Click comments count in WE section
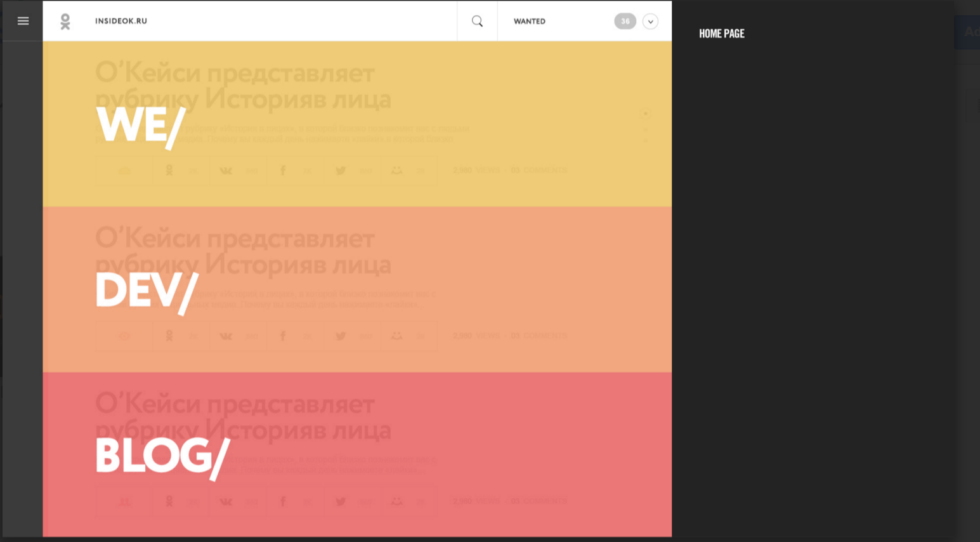The height and width of the screenshot is (542, 980). pyautogui.click(x=539, y=170)
